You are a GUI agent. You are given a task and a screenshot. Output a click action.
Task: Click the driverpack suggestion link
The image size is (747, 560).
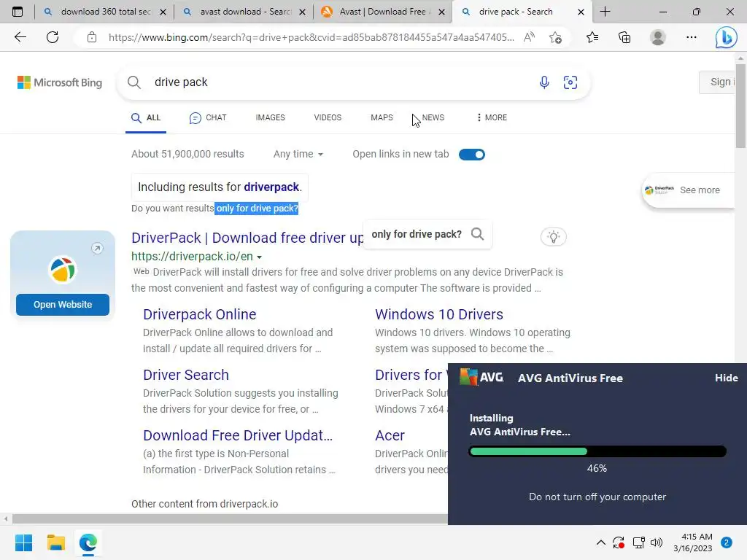271,187
